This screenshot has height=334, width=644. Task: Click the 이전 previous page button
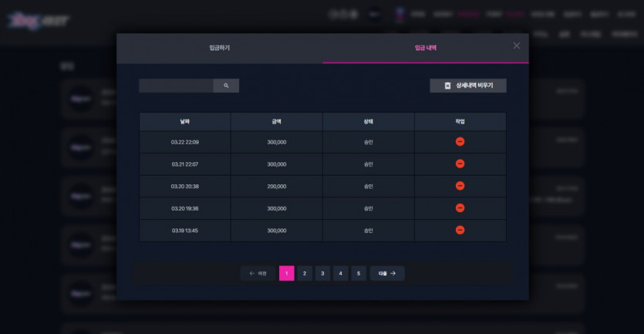pos(258,273)
